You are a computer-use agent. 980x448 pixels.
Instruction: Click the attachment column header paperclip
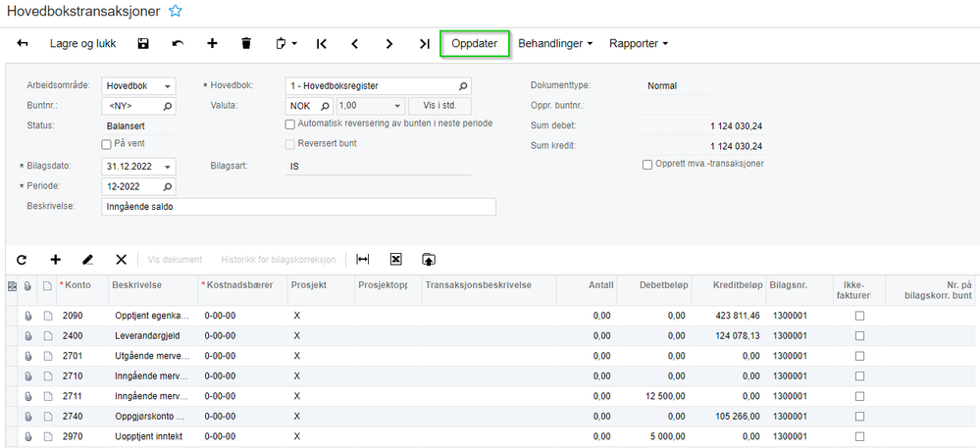27,285
